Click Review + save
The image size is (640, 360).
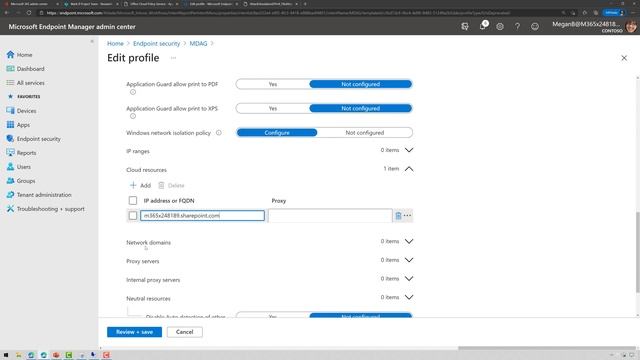[134, 332]
